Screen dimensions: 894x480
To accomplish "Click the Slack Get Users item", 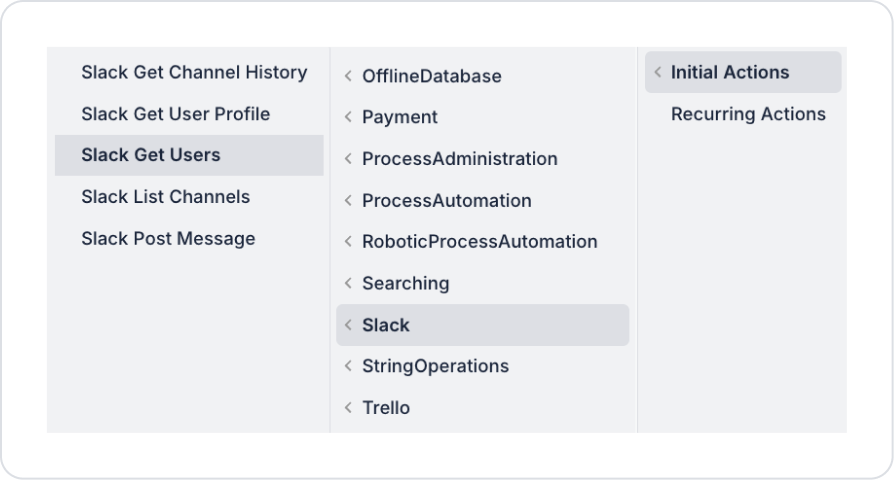I will pos(151,155).
